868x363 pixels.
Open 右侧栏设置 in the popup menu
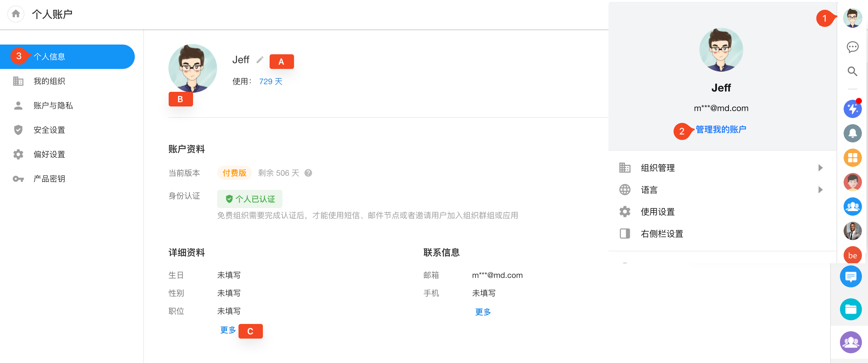tap(723, 234)
